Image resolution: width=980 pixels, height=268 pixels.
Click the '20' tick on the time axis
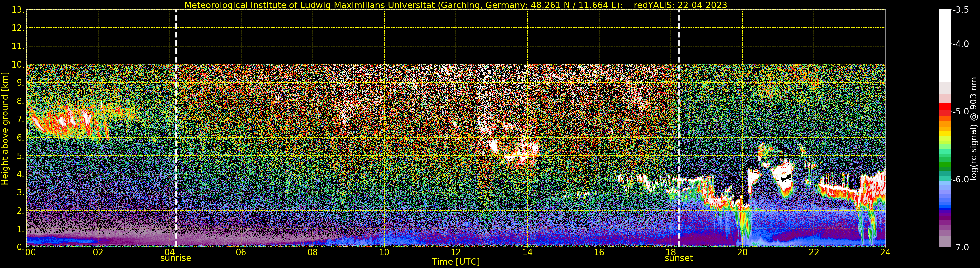click(742, 252)
